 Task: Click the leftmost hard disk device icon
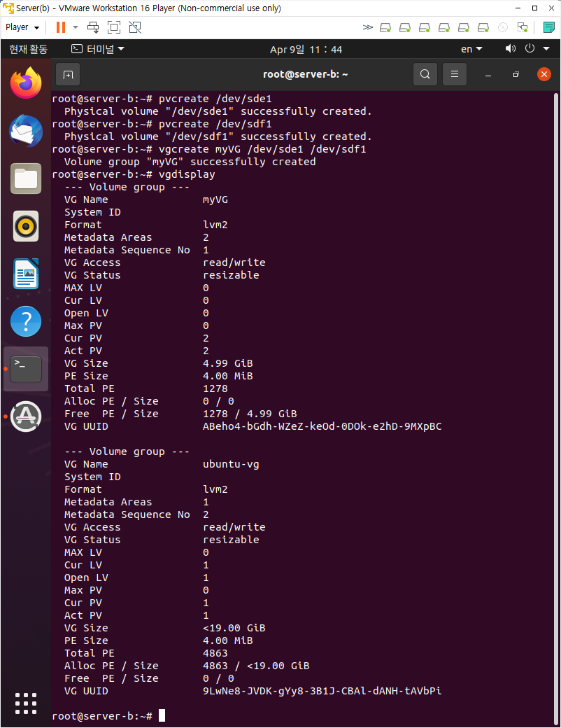point(385,27)
